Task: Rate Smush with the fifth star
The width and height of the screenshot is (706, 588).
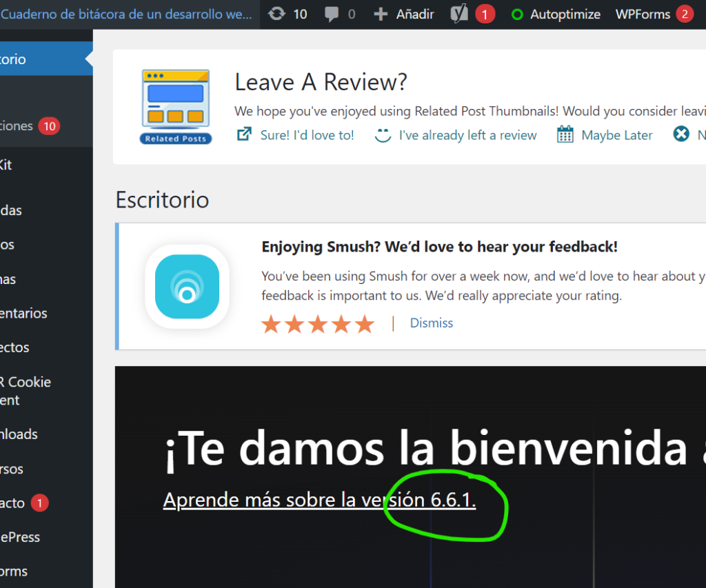Action: [365, 324]
